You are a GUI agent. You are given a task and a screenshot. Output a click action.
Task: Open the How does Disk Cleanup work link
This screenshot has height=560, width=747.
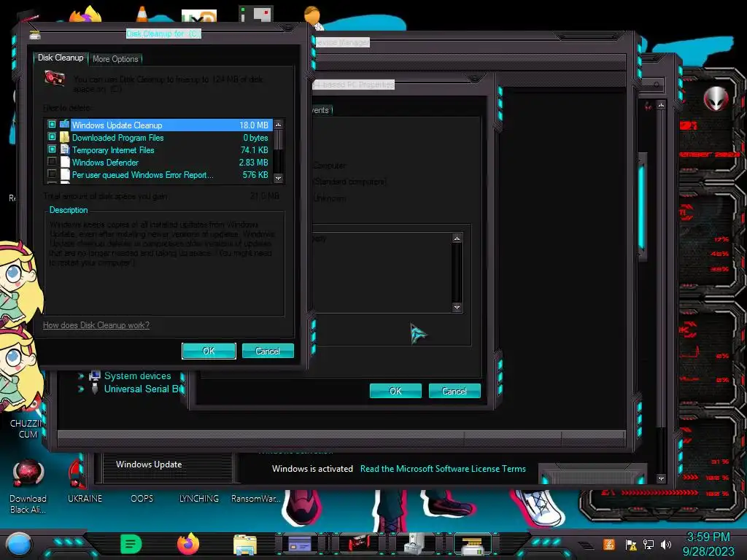click(96, 325)
